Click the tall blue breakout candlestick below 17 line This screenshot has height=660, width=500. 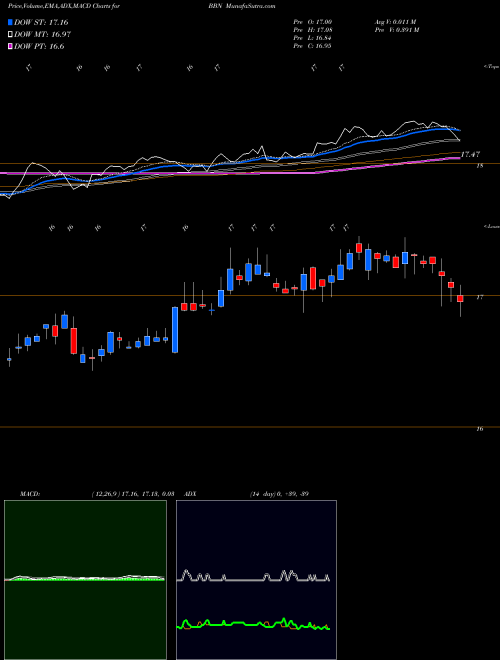[175, 330]
